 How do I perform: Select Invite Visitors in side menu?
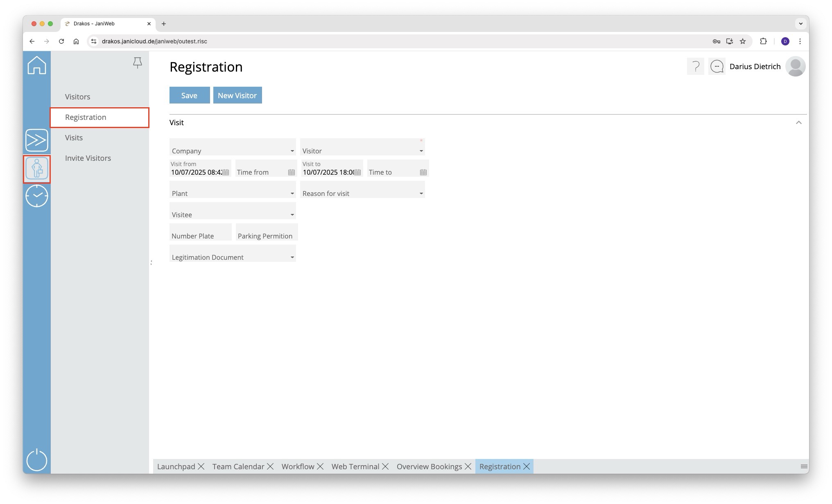[x=88, y=158]
